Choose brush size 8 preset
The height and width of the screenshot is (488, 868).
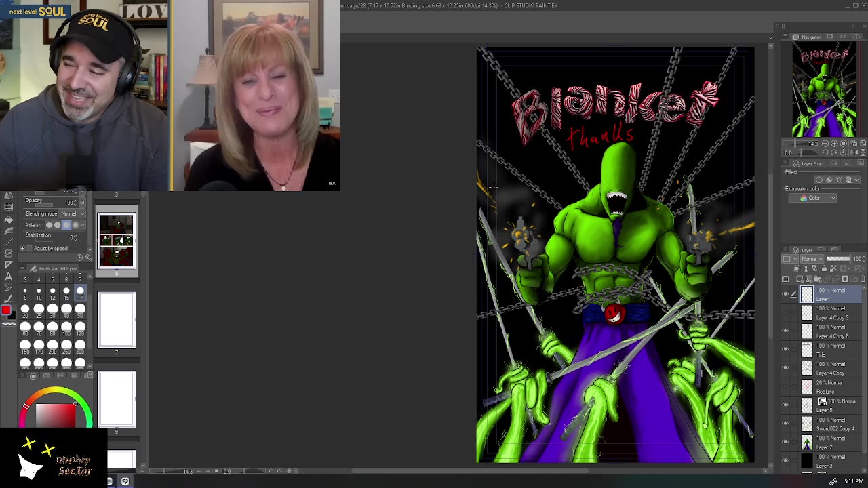pyautogui.click(x=25, y=293)
